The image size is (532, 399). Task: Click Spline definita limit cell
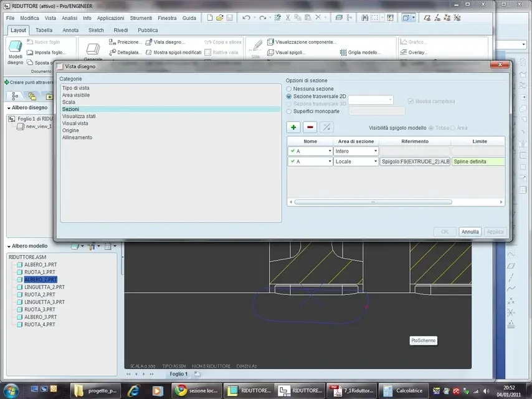[478, 161]
